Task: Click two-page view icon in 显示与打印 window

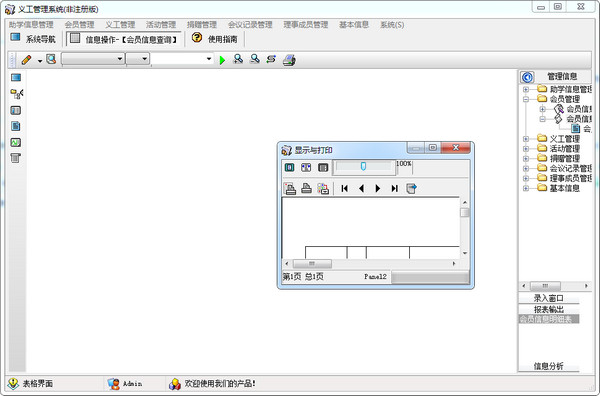Action: click(x=306, y=168)
